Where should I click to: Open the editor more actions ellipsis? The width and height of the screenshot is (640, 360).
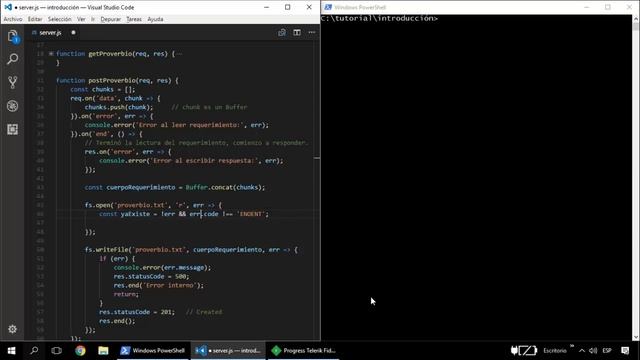point(312,33)
